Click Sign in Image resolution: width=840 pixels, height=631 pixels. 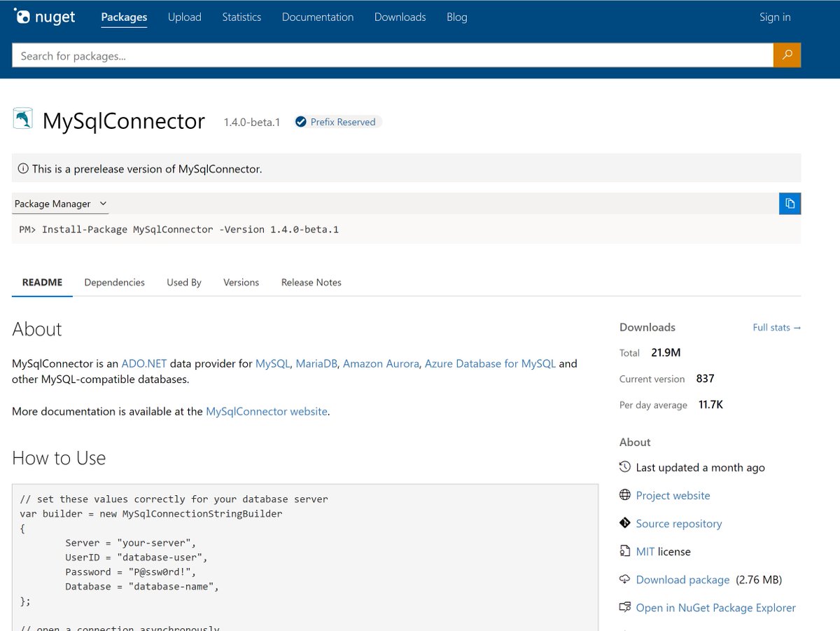775,17
